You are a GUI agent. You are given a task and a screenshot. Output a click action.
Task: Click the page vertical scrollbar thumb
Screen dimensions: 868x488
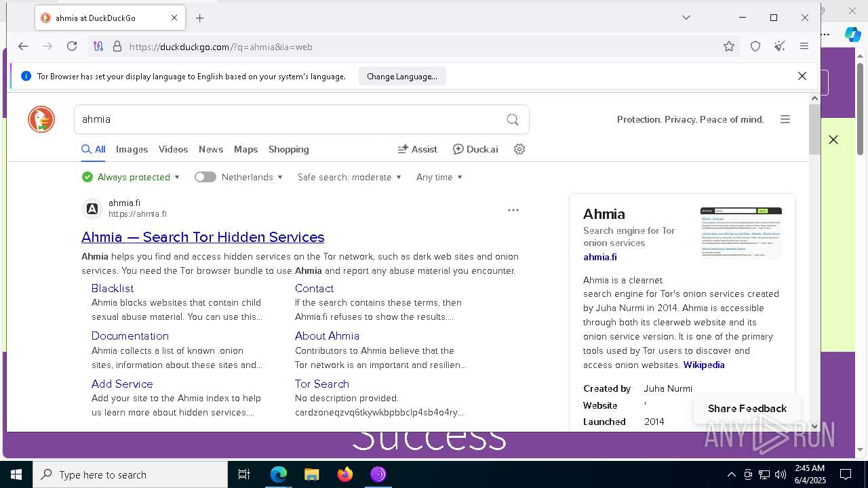click(815, 129)
